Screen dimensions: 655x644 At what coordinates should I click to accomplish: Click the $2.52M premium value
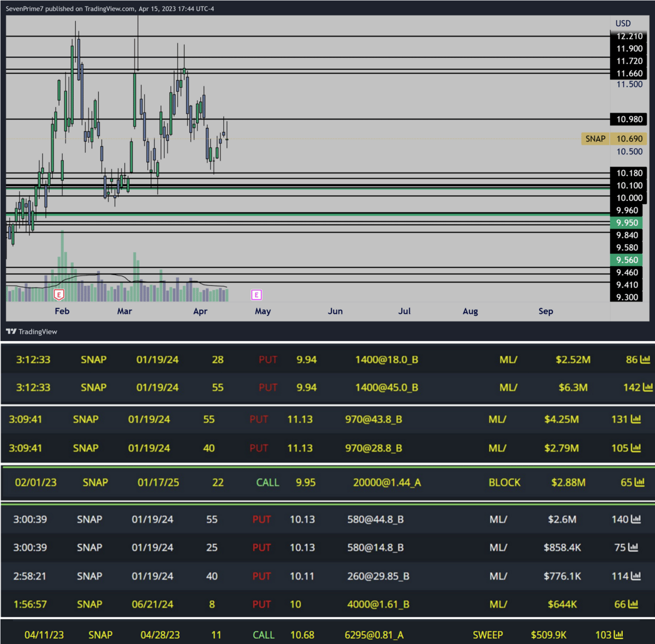click(x=573, y=360)
